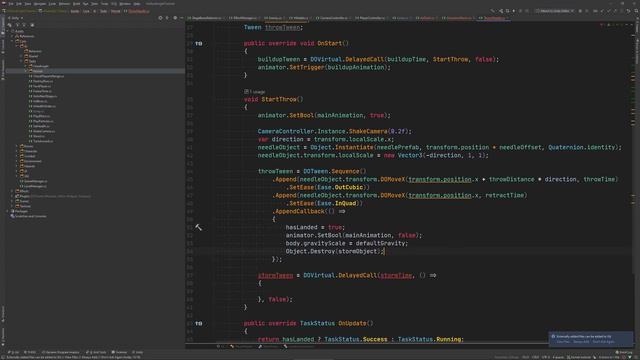Click the override gutter icon beside OnUpdate

pos(198,323)
